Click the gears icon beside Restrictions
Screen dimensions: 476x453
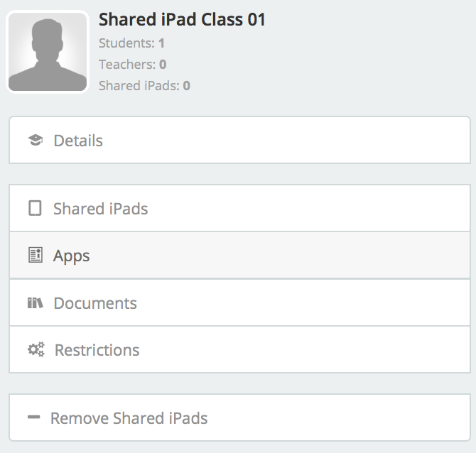coord(36,349)
